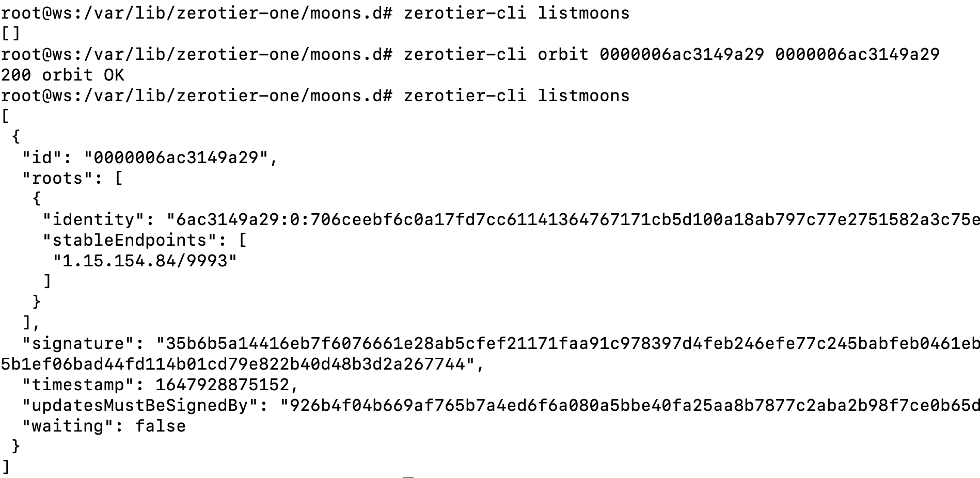The height and width of the screenshot is (478, 980).
Task: Click the first 0000006ac3149a29 orbit argument
Action: click(682, 54)
